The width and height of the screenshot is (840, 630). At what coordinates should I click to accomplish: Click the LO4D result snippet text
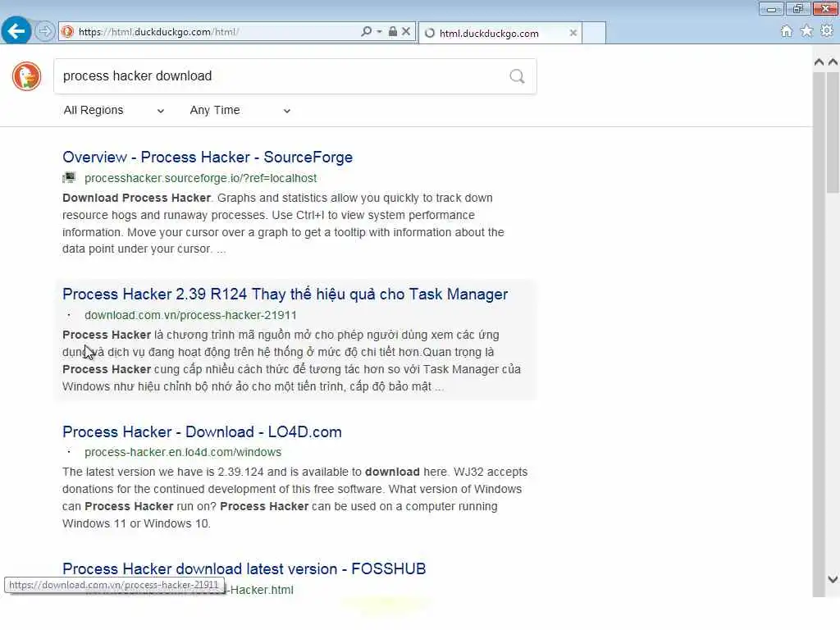(x=294, y=498)
